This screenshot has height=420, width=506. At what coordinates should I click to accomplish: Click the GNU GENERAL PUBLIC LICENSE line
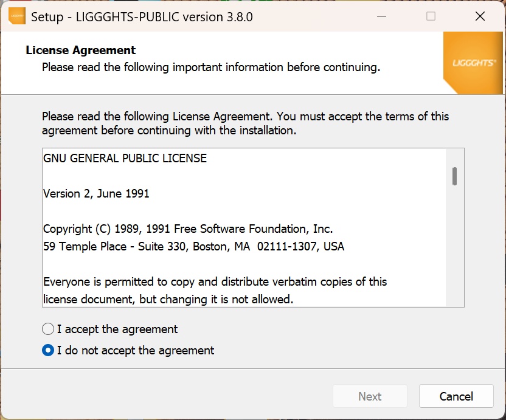pyautogui.click(x=124, y=158)
